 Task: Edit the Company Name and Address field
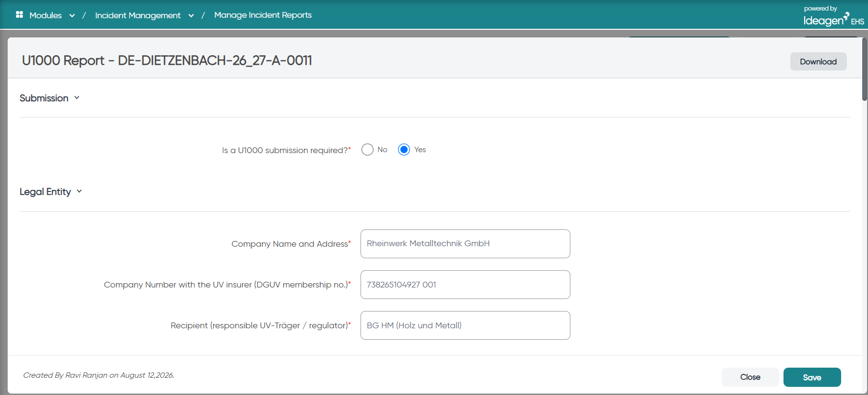[x=465, y=244]
